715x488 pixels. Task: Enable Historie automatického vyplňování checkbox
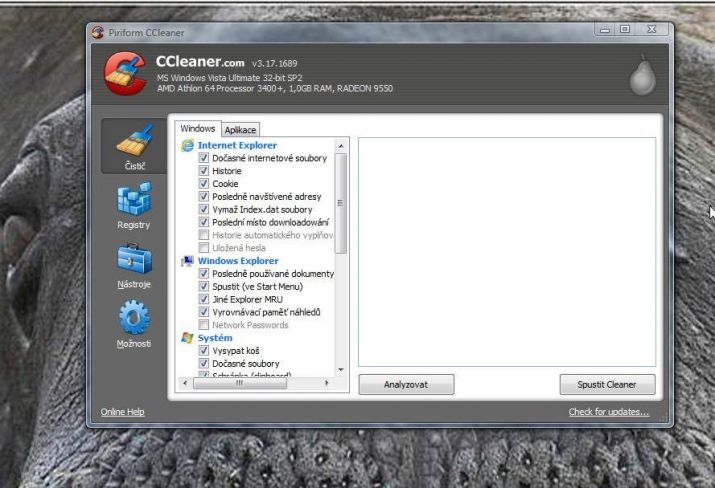pos(204,235)
